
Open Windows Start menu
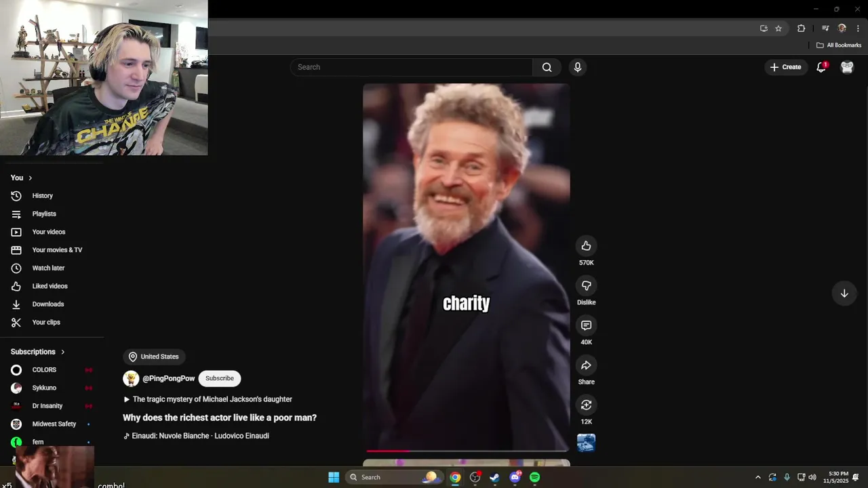(334, 477)
